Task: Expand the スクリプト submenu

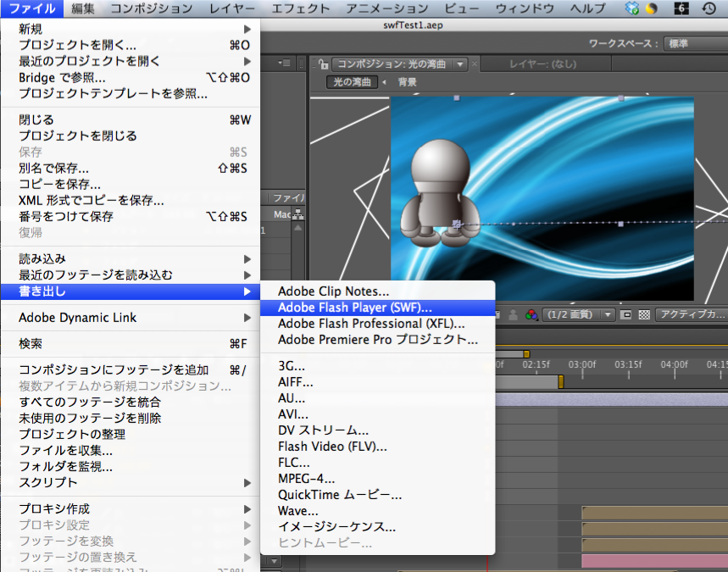Action: (x=130, y=483)
